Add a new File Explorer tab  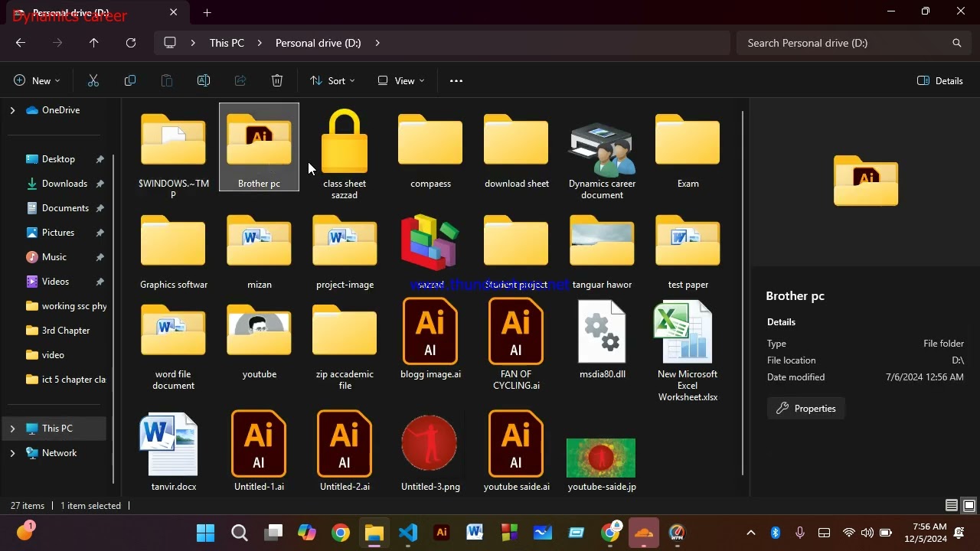pyautogui.click(x=207, y=12)
